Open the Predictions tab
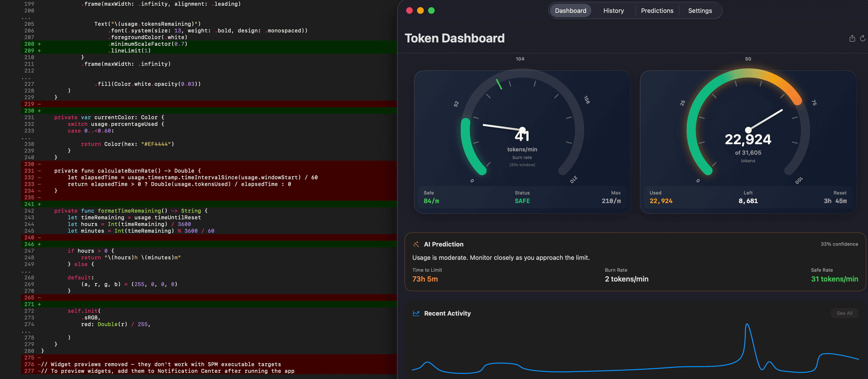The image size is (868, 379). click(657, 10)
